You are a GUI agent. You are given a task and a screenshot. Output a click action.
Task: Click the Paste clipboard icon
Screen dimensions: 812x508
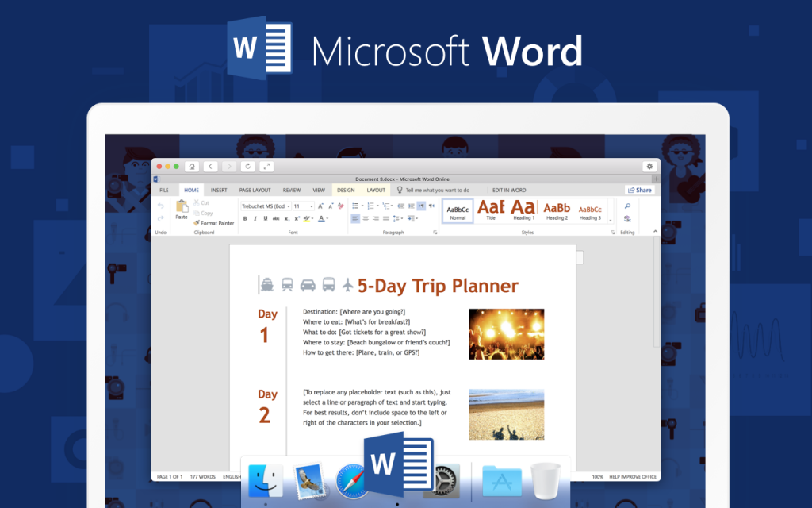[182, 208]
